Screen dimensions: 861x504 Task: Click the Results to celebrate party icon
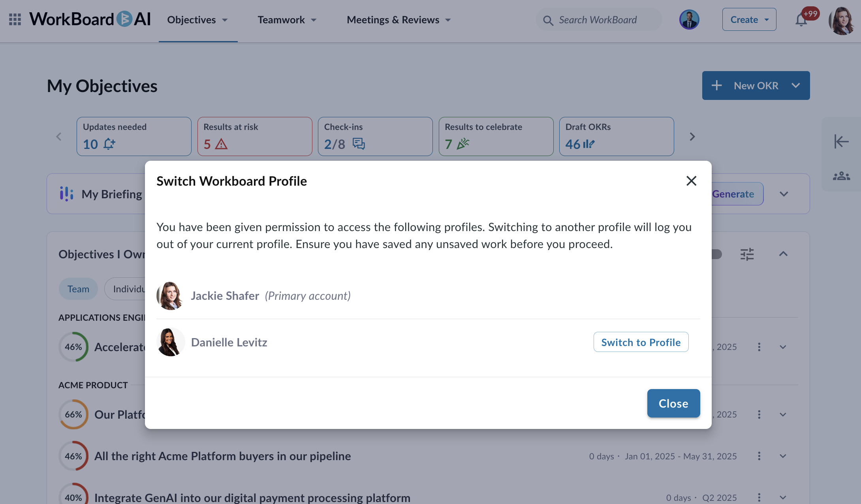(463, 144)
